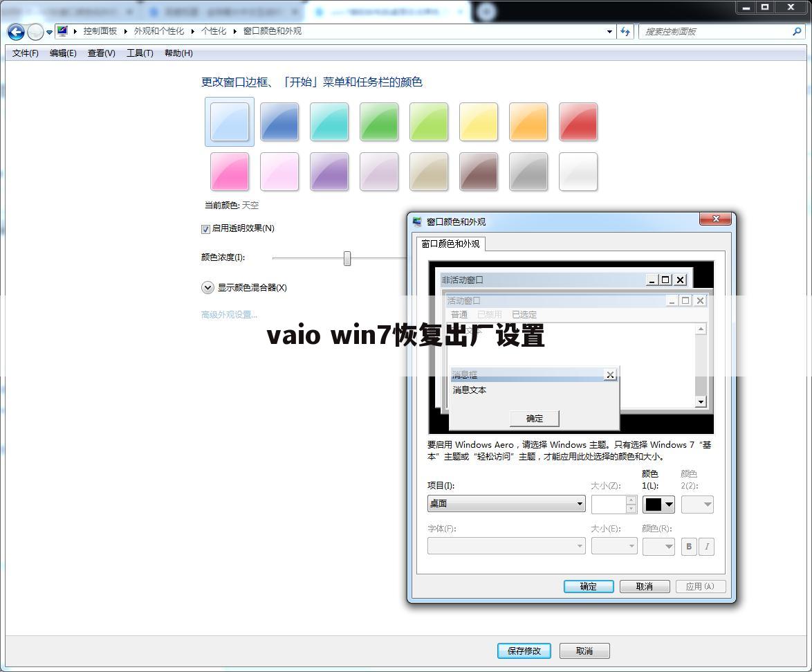Click 取消 at the bottom of main window

584,651
